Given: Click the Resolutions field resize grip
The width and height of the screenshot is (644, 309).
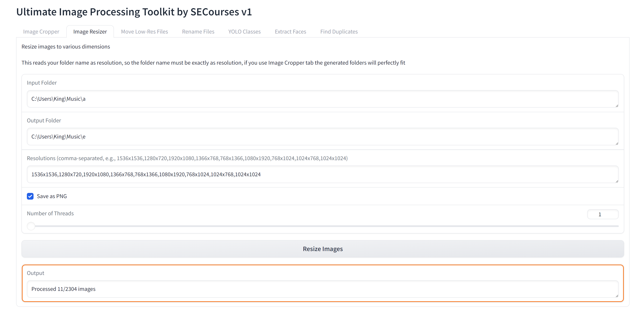Looking at the screenshot, I should click(617, 181).
